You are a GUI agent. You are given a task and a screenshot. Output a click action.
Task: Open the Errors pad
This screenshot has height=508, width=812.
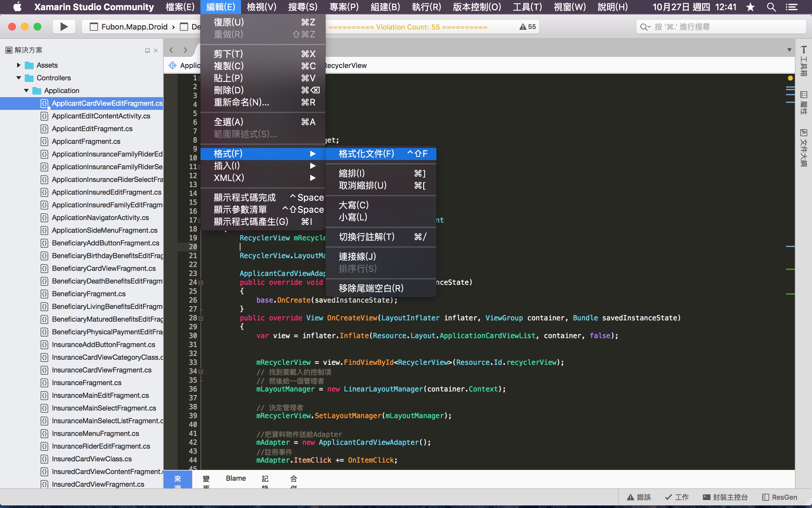[639, 497]
